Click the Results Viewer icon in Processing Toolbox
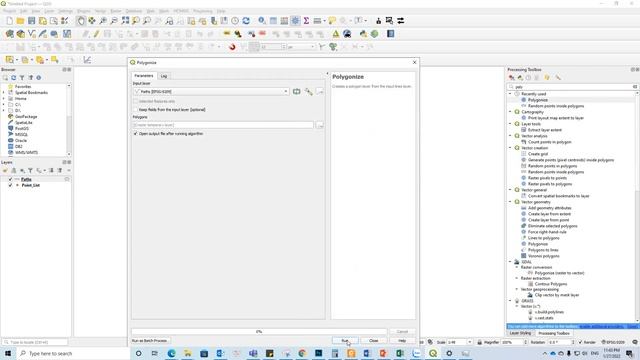 click(x=537, y=78)
